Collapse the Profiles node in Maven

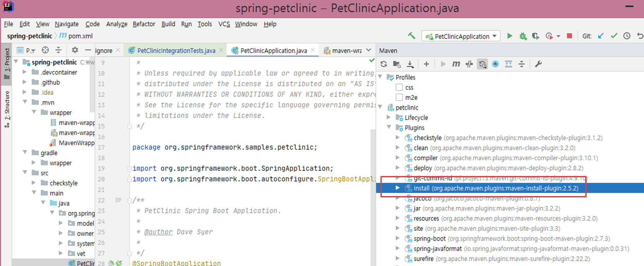click(x=380, y=77)
